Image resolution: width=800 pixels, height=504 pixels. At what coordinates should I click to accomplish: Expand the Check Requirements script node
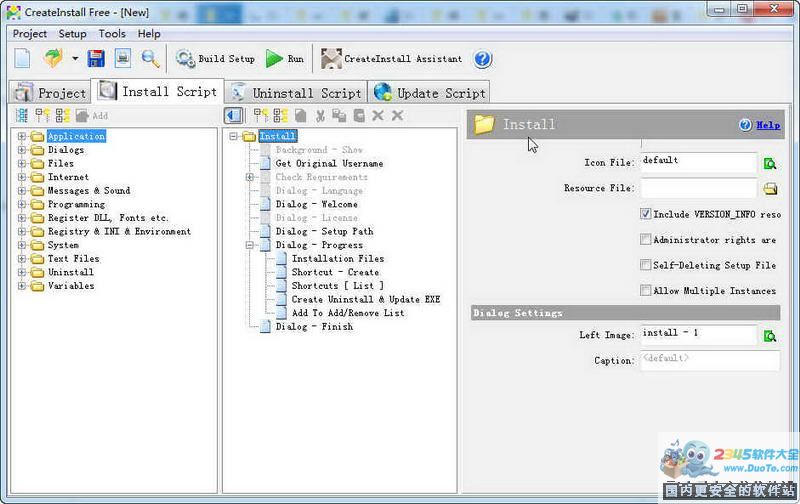tap(250, 177)
